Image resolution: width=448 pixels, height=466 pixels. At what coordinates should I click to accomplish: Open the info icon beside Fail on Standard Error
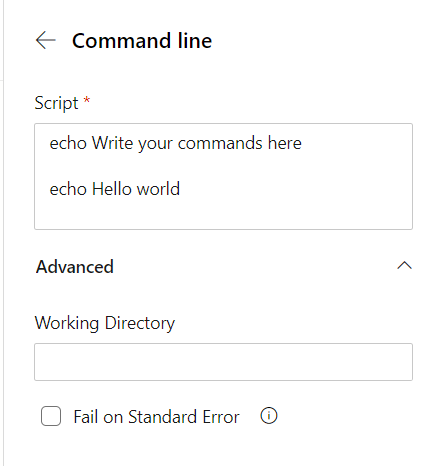tap(269, 416)
